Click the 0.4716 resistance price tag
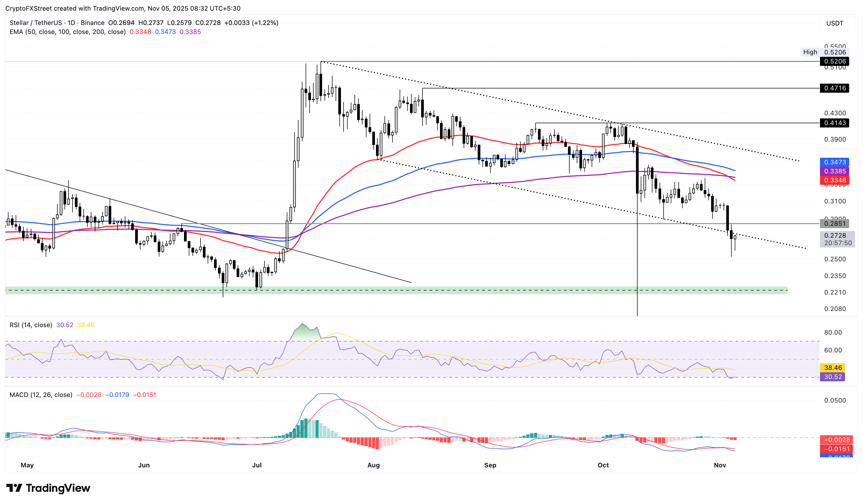Image resolution: width=863 pixels, height=504 pixels. (834, 88)
